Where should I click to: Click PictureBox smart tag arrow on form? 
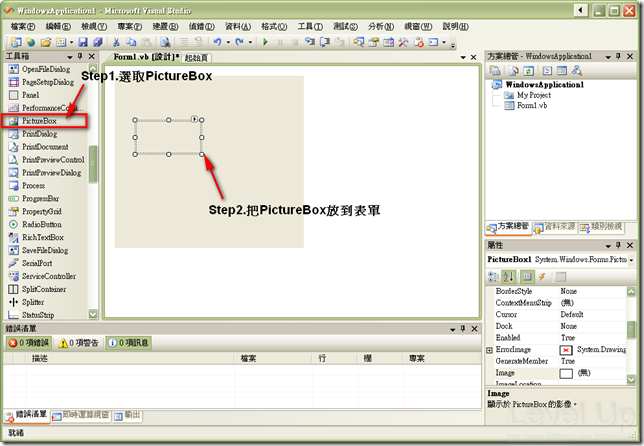pos(194,119)
